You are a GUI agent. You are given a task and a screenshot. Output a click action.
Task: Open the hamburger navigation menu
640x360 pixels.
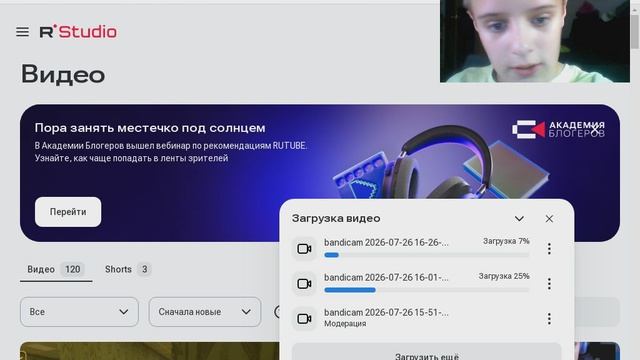coord(22,32)
